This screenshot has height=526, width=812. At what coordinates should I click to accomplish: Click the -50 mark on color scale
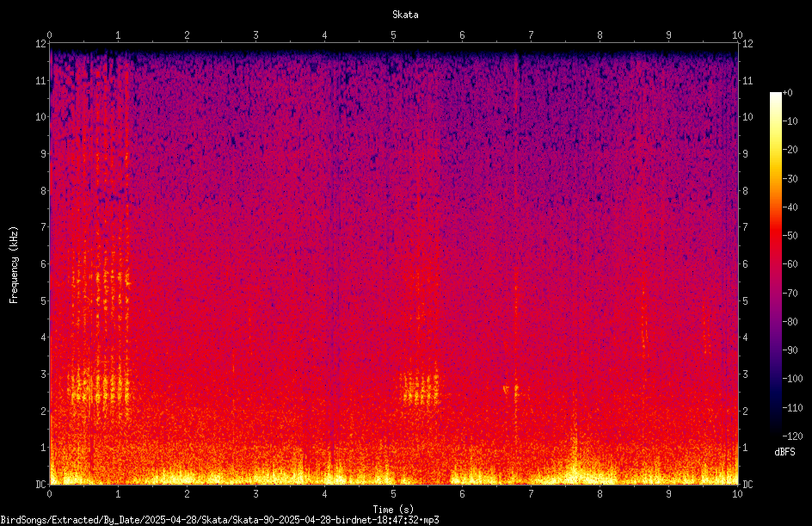click(790, 236)
